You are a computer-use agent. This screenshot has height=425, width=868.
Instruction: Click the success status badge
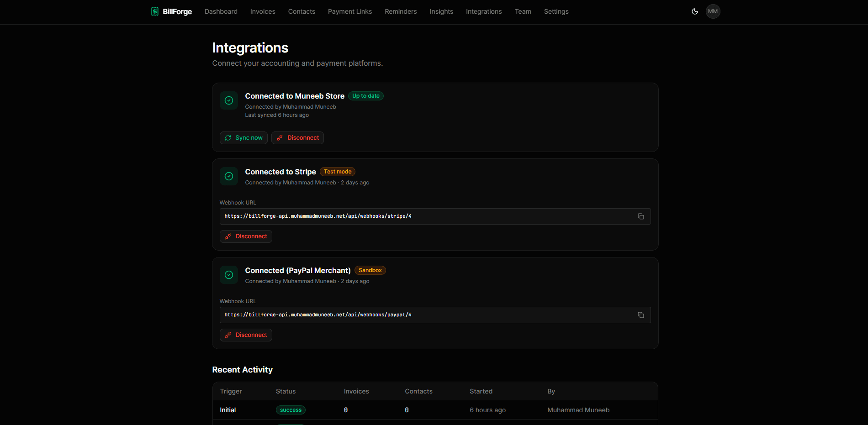coord(291,410)
